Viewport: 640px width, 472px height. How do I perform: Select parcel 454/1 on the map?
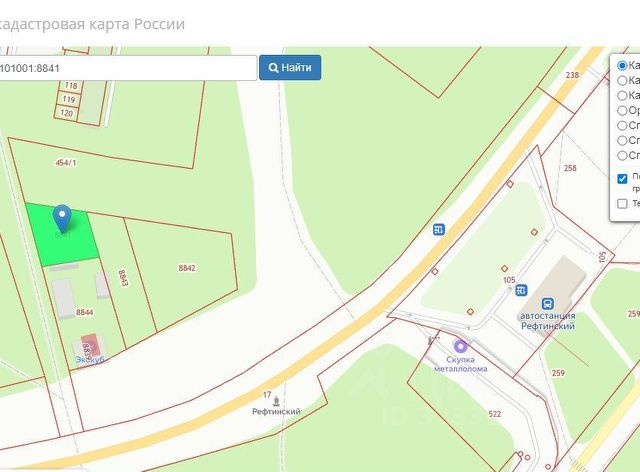[66, 163]
